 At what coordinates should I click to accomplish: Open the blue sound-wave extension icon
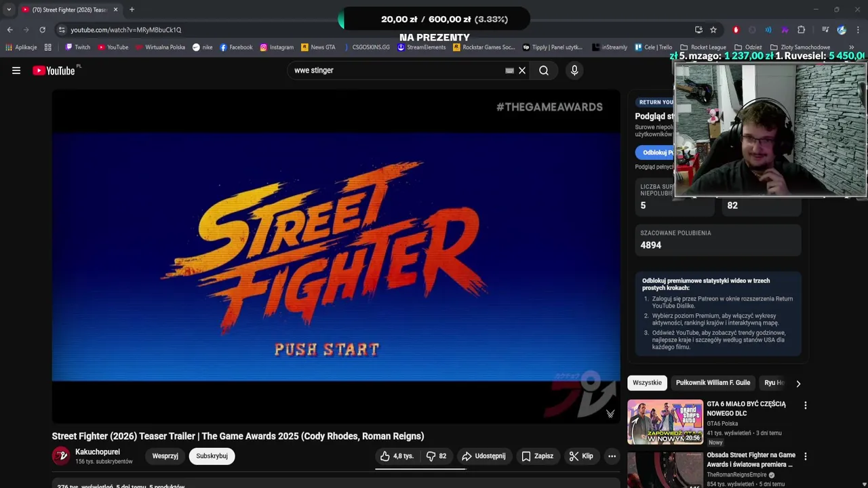768,30
